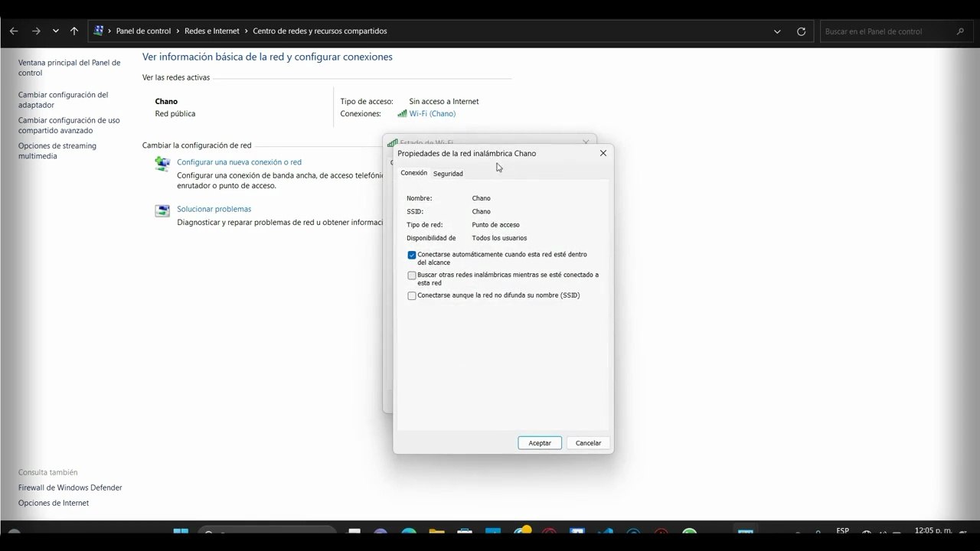Open Panel de control breadcrumb
This screenshot has width=980, height=551.
143,31
